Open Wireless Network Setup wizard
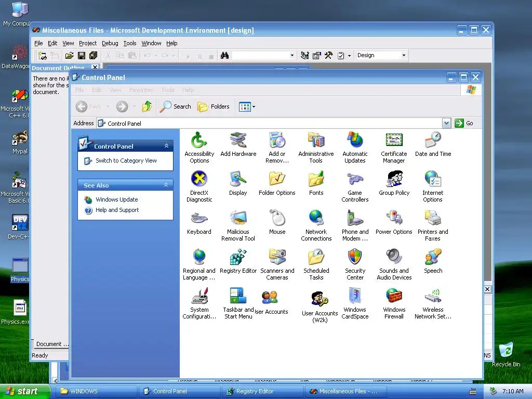Viewport: 532px width, 399px height. pyautogui.click(x=433, y=304)
